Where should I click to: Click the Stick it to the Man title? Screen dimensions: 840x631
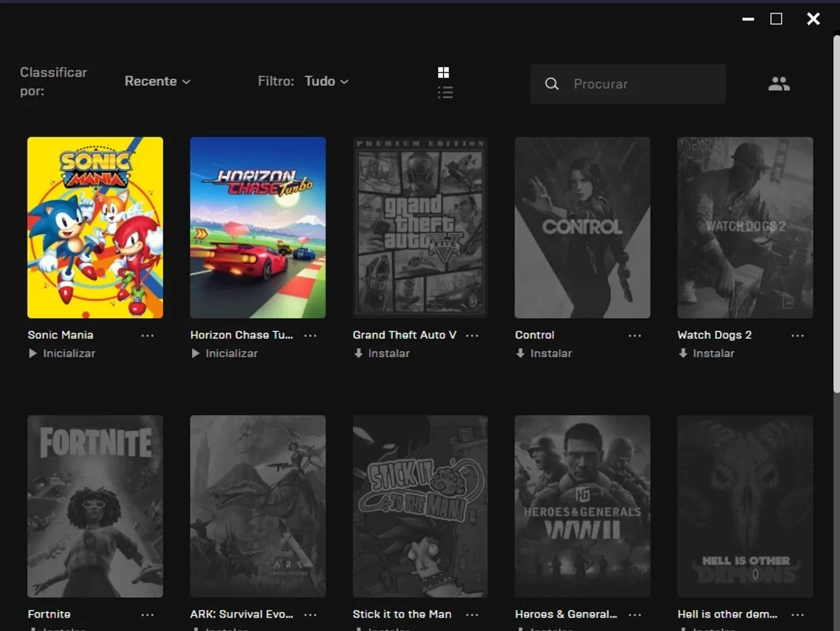click(x=402, y=614)
